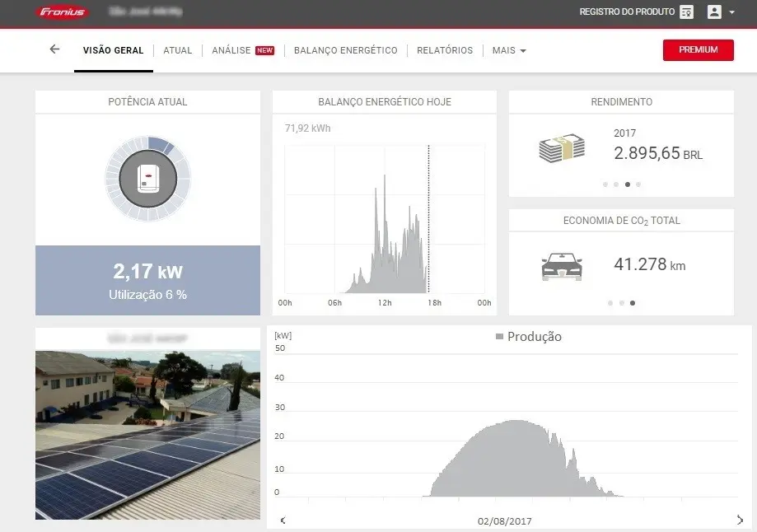The image size is (757, 532).
Task: Expand the MAIS dropdown menu
Action: point(509,50)
